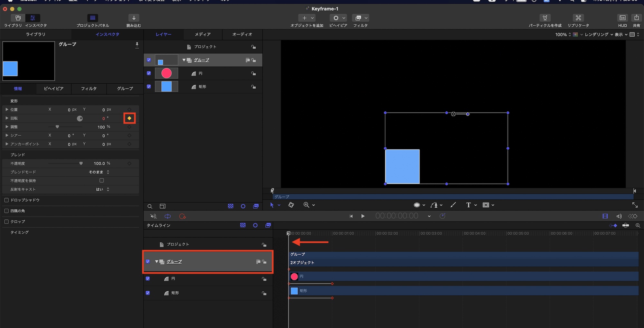Image resolution: width=644 pixels, height=328 pixels.
Task: Toggle visibility of 円 layer in layers list
Action: (149, 73)
